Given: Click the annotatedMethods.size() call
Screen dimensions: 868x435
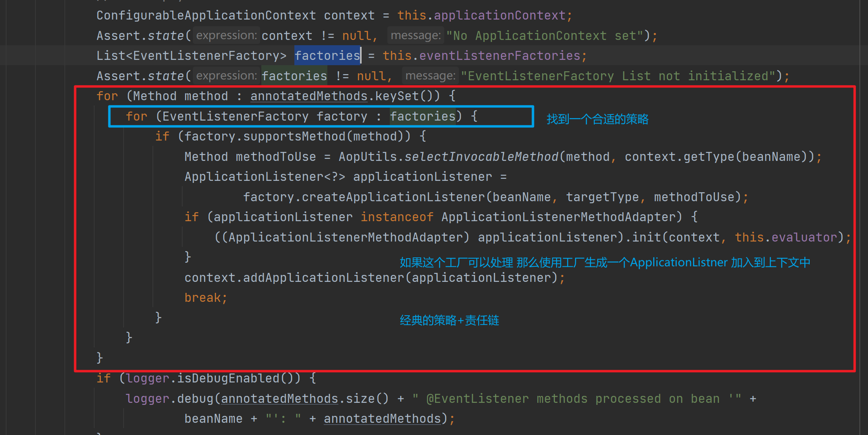Looking at the screenshot, I should coord(305,399).
